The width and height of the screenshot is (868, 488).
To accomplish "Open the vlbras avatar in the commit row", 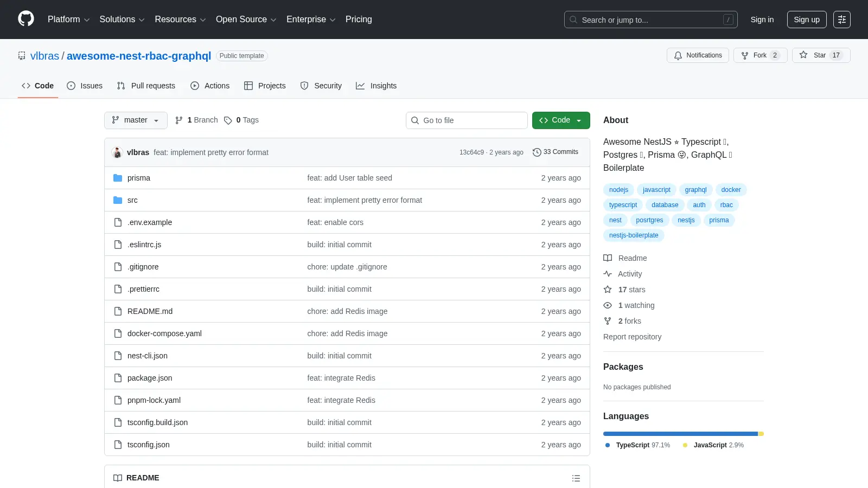I will click(x=117, y=152).
